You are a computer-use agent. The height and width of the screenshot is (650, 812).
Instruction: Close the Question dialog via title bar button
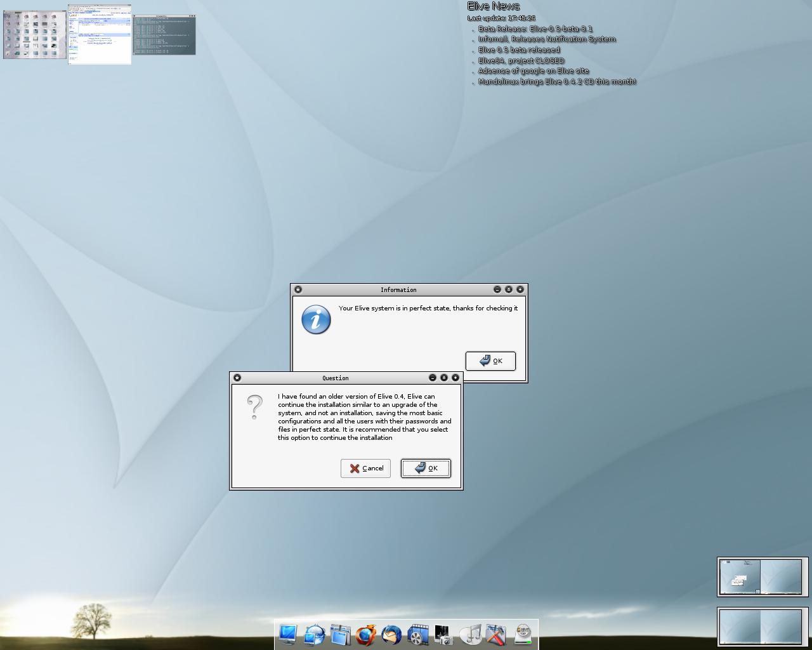pos(455,378)
